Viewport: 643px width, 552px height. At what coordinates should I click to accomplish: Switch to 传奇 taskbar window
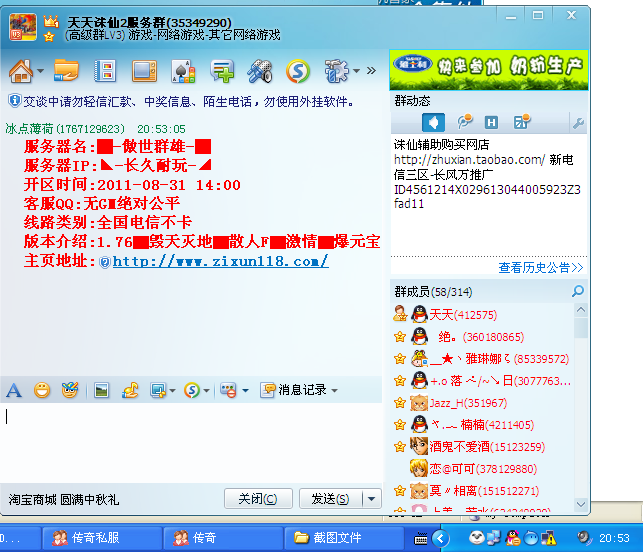(x=223, y=537)
